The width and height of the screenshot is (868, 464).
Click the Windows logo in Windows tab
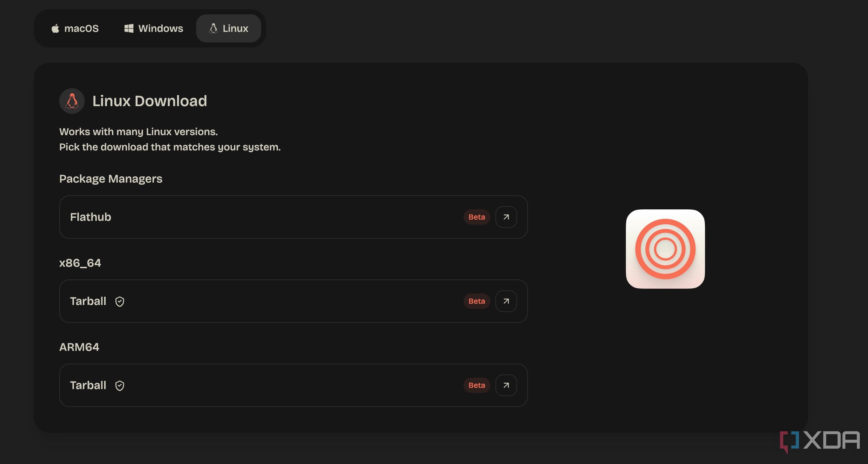[x=129, y=28]
